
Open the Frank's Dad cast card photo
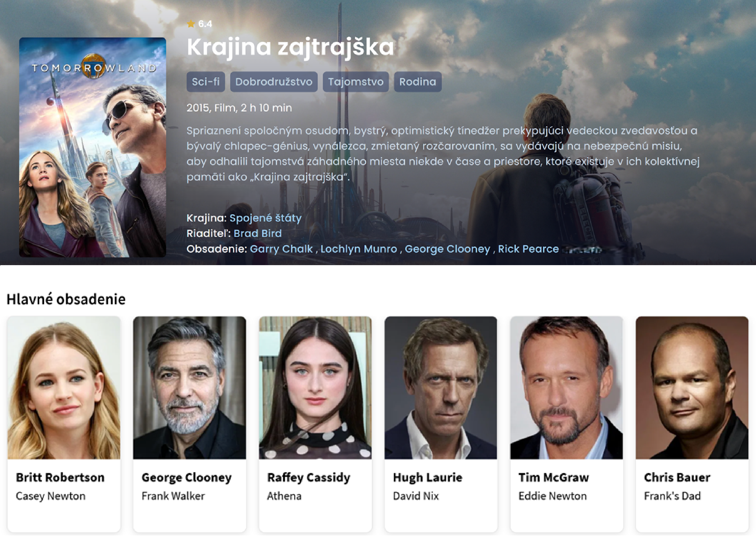pos(692,387)
